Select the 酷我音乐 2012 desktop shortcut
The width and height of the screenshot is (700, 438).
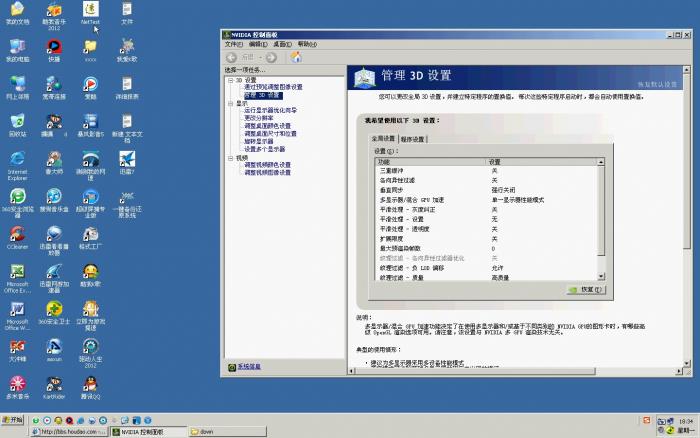click(54, 17)
